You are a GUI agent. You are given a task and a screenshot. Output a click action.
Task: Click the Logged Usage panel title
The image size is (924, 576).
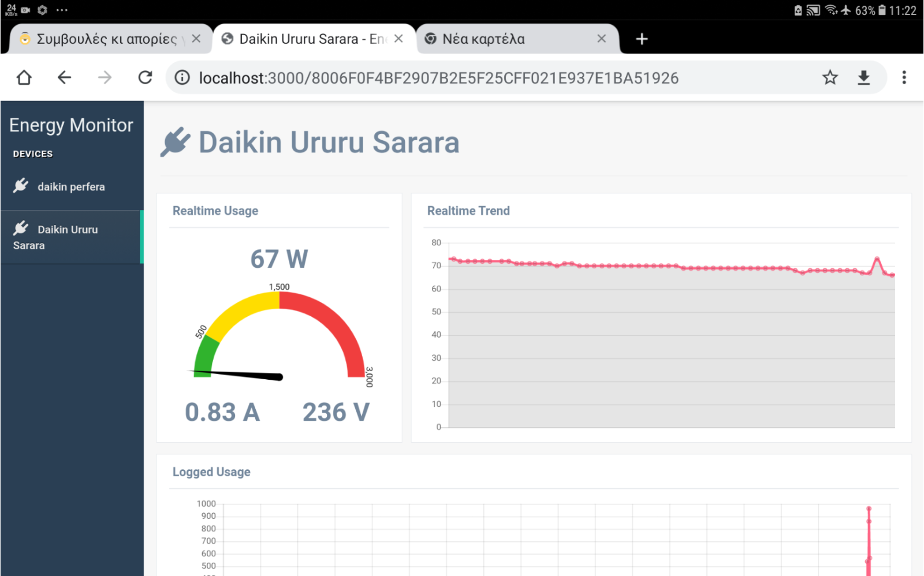211,472
